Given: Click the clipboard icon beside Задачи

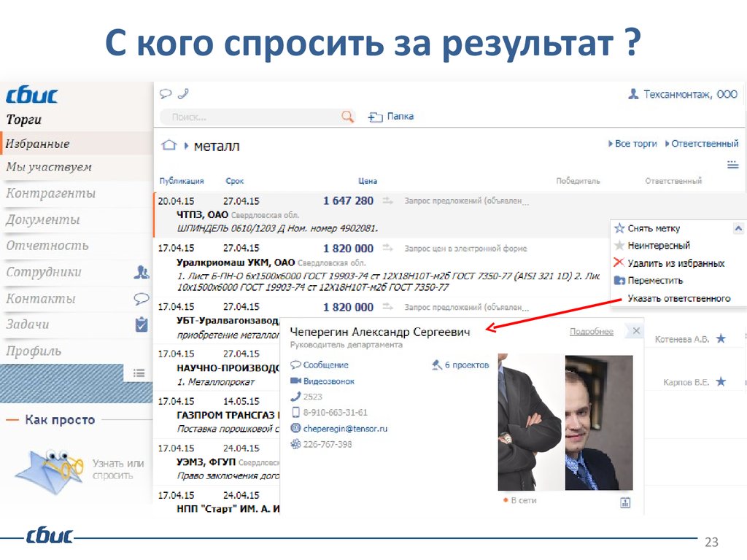Looking at the screenshot, I should coord(142,324).
